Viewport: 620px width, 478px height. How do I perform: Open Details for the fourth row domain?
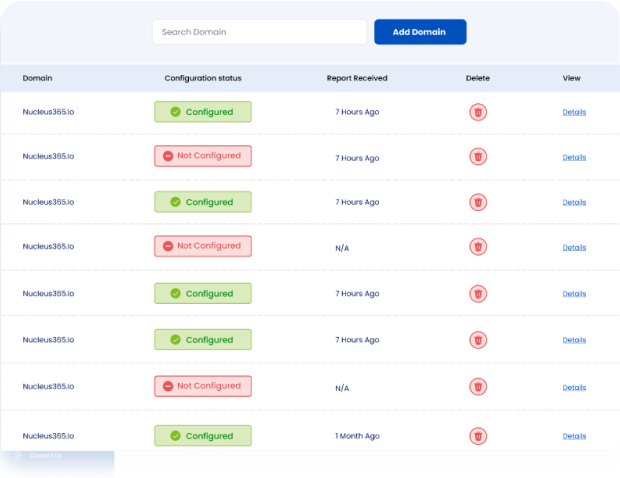[574, 247]
